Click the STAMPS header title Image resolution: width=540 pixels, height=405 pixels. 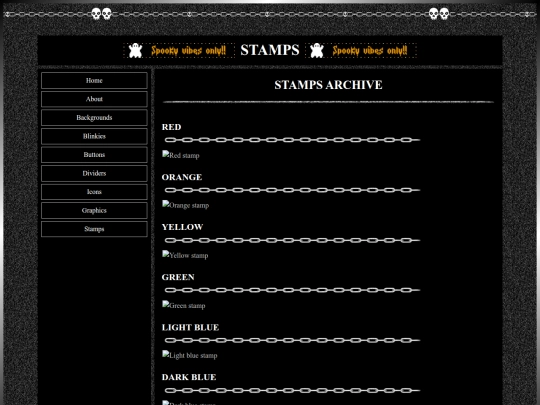pos(270,50)
